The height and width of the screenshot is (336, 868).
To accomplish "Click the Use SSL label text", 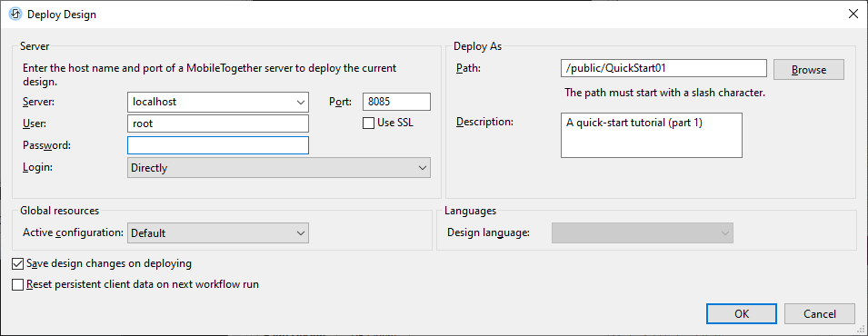I will [x=395, y=123].
